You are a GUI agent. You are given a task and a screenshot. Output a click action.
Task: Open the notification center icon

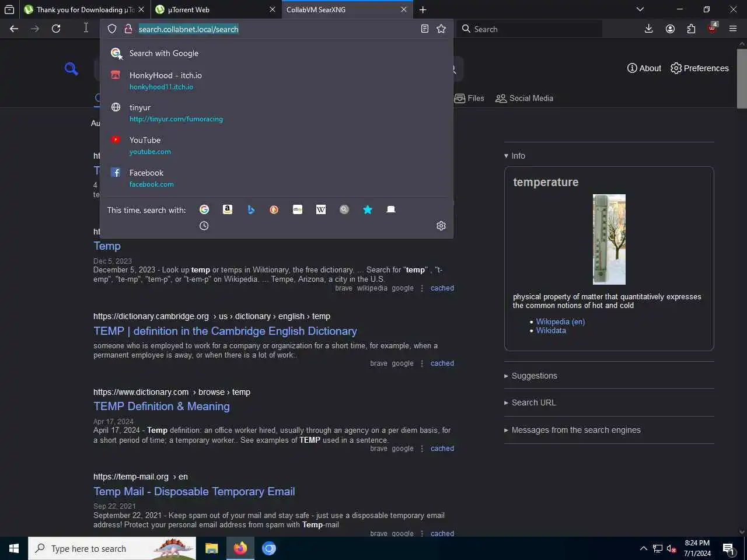(x=728, y=548)
